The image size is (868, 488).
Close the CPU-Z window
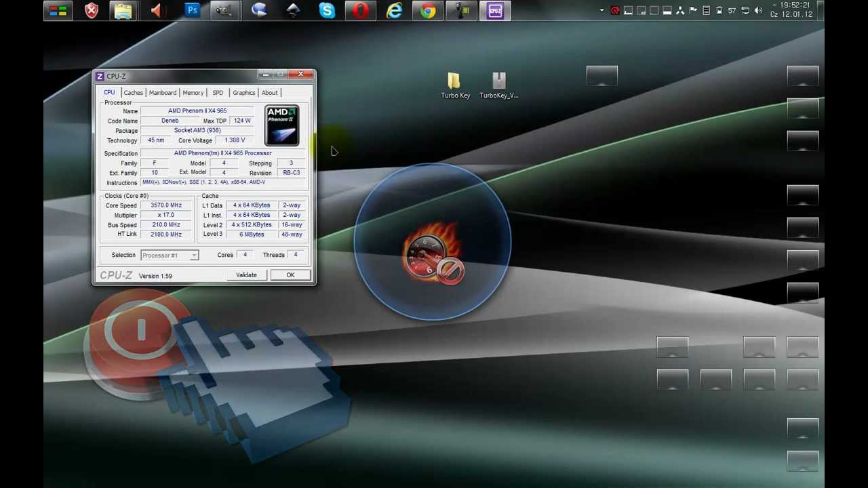[x=300, y=74]
